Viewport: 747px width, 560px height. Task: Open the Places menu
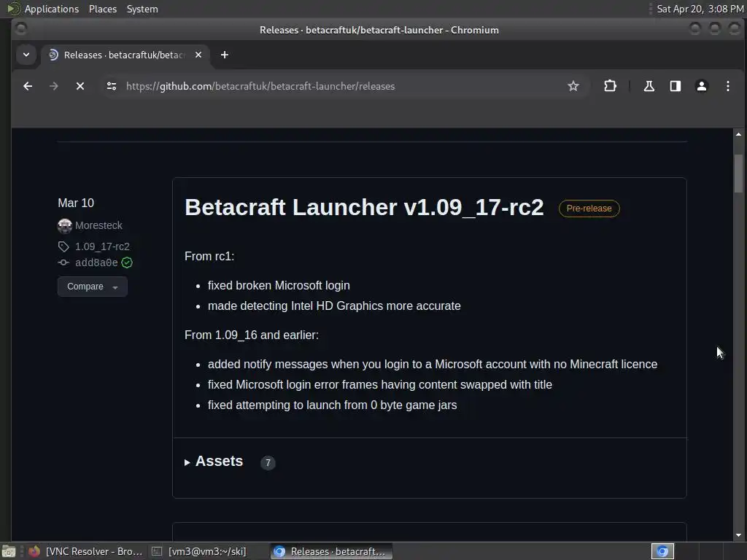click(x=103, y=9)
